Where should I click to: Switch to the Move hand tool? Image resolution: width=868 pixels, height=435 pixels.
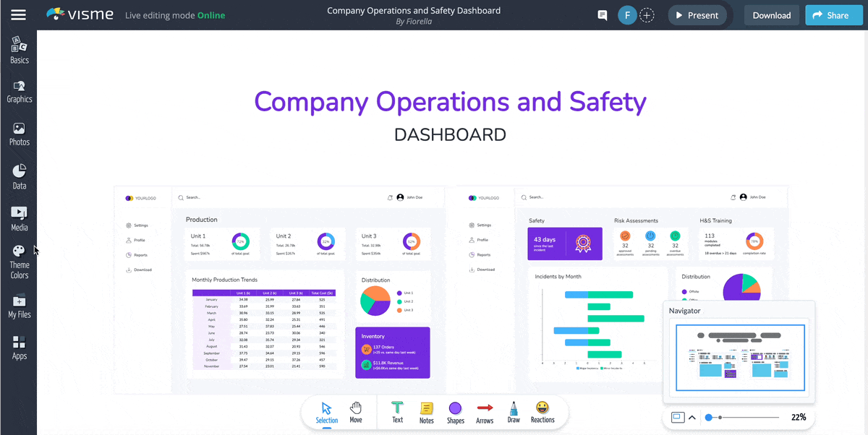356,413
